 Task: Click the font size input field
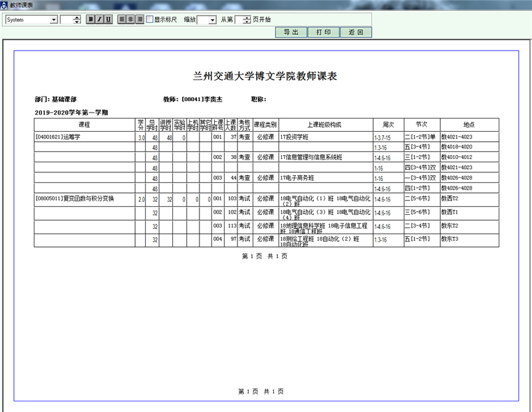point(66,20)
